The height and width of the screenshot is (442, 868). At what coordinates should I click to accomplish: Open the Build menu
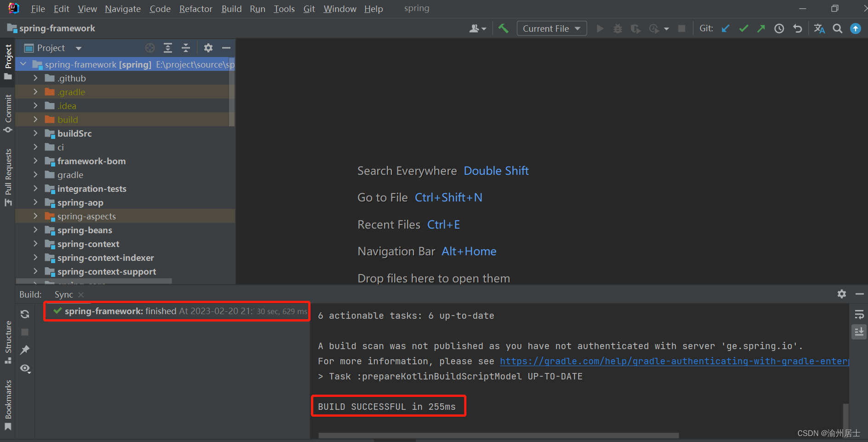coord(231,9)
